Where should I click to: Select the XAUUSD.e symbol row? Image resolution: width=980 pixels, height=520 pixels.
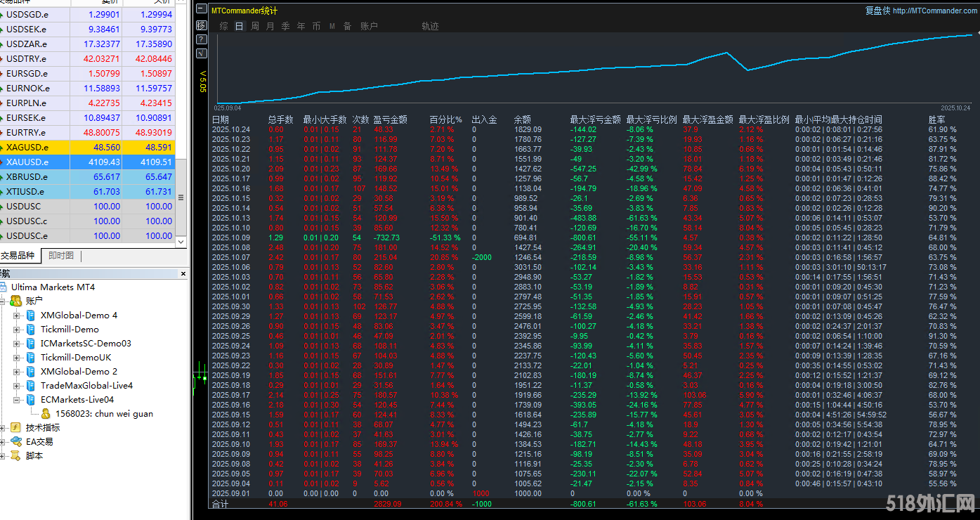27,162
